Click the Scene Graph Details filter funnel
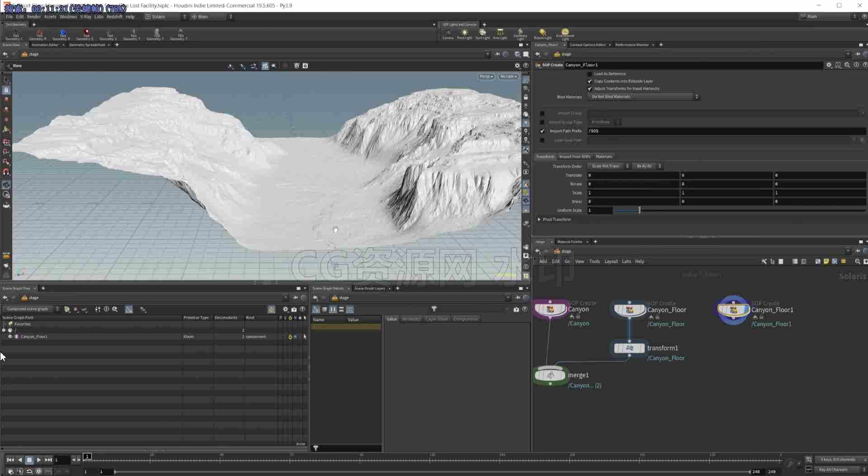 pos(434,309)
